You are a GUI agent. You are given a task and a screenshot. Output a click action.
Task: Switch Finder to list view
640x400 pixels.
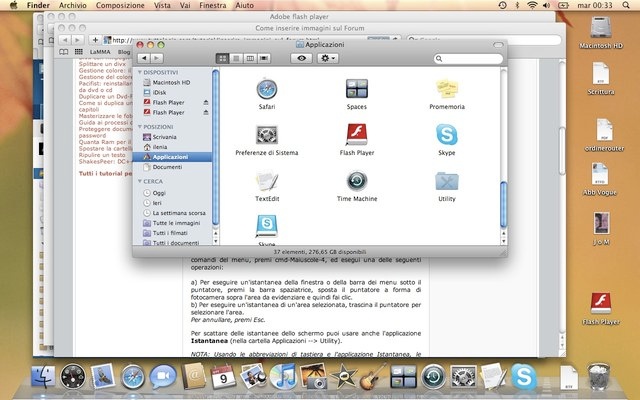pos(236,58)
